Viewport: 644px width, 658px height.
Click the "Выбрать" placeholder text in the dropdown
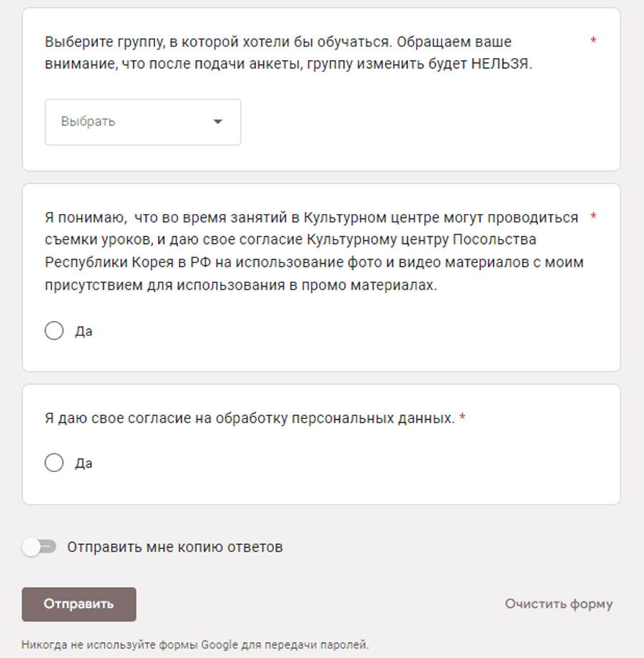tap(88, 122)
